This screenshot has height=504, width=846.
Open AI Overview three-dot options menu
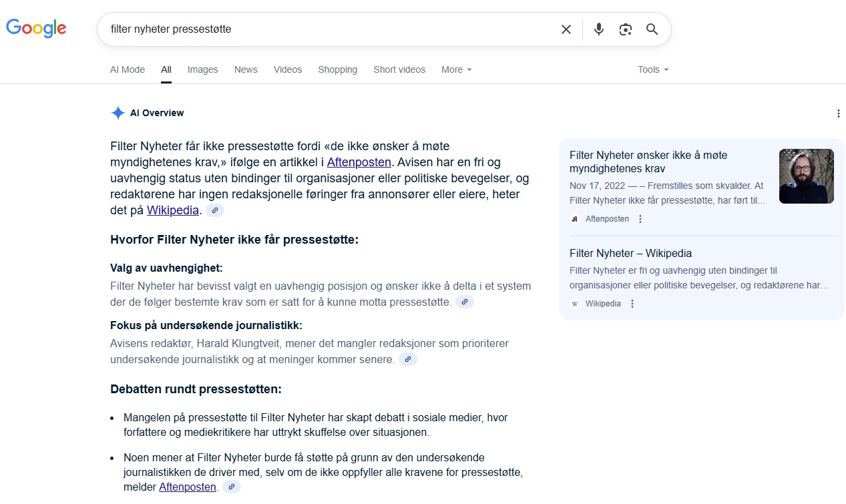[x=838, y=113]
